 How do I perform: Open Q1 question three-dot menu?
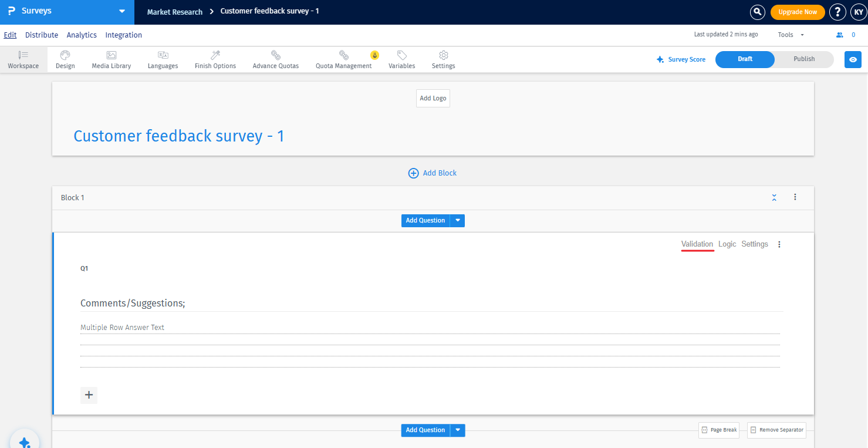779,244
